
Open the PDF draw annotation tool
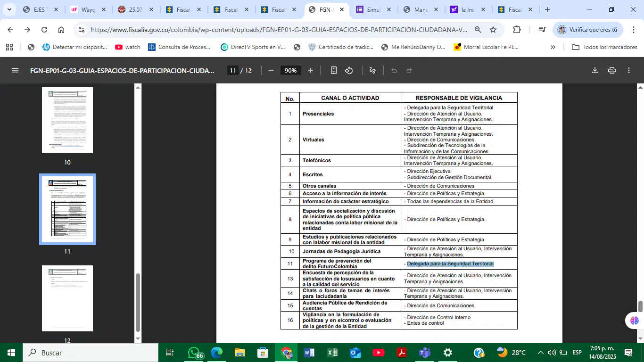373,70
